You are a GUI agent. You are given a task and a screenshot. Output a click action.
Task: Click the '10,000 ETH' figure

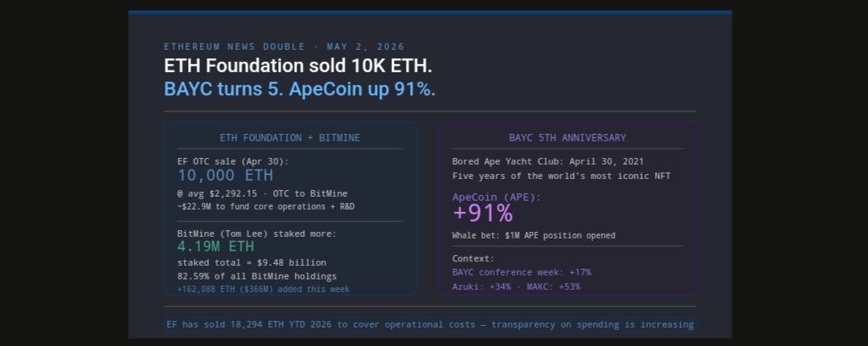pos(225,176)
